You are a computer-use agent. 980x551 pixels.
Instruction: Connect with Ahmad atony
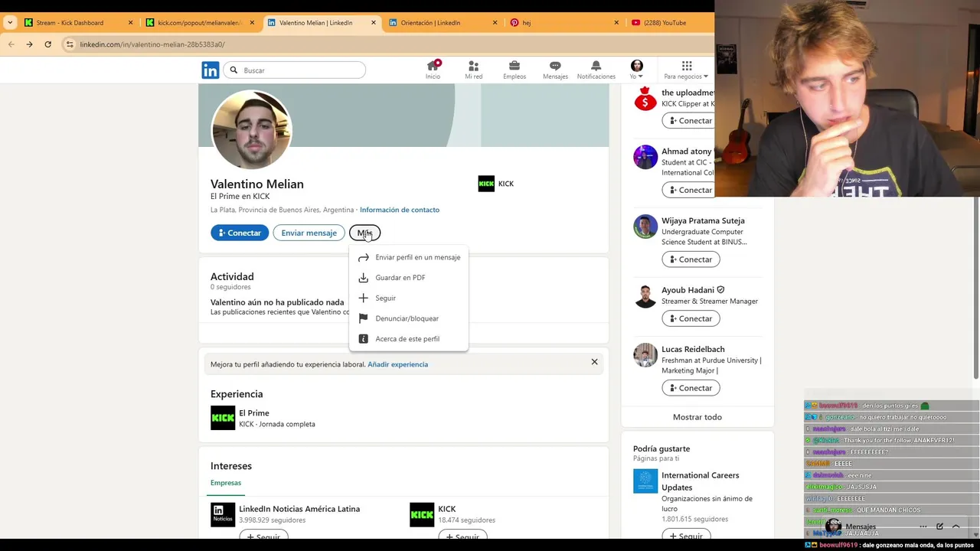(691, 190)
